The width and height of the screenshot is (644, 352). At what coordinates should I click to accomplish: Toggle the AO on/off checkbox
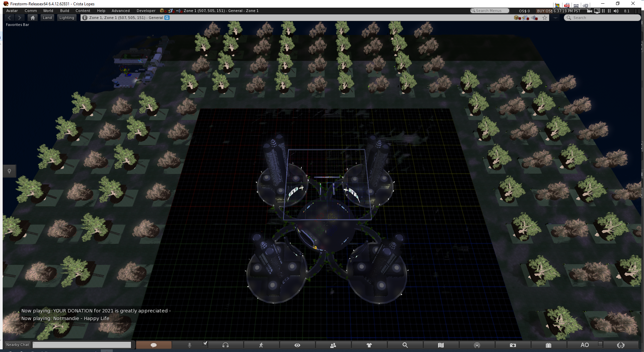[x=600, y=344]
